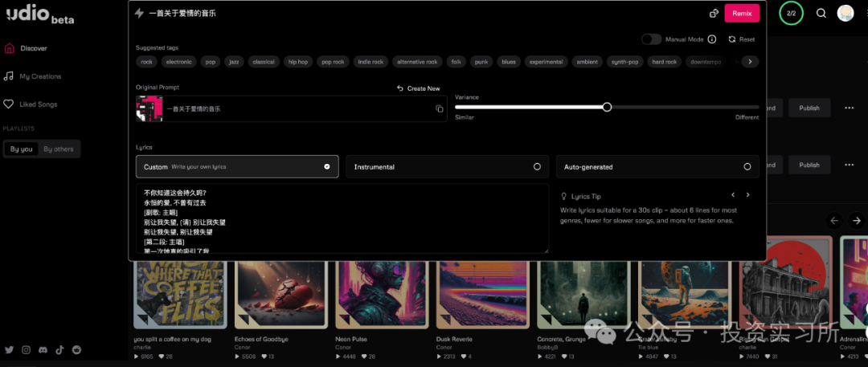This screenshot has height=367, width=868.
Task: Add the experimental tag
Action: coord(546,62)
